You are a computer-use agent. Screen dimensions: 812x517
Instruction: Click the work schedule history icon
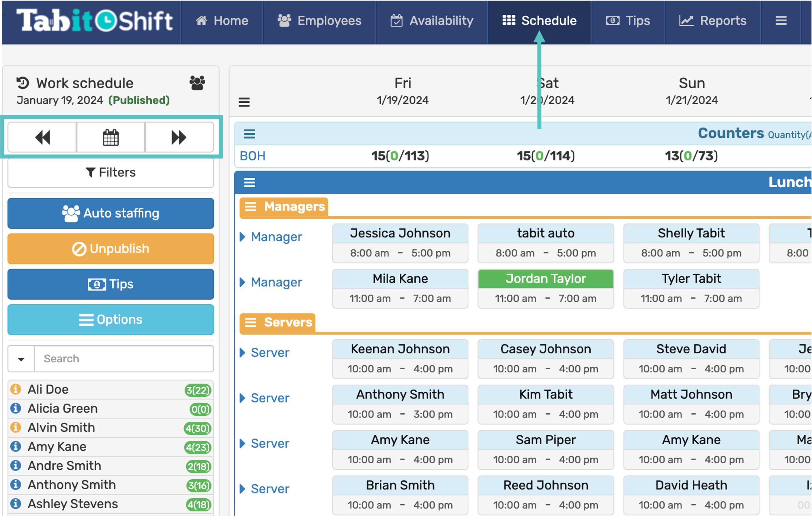23,83
